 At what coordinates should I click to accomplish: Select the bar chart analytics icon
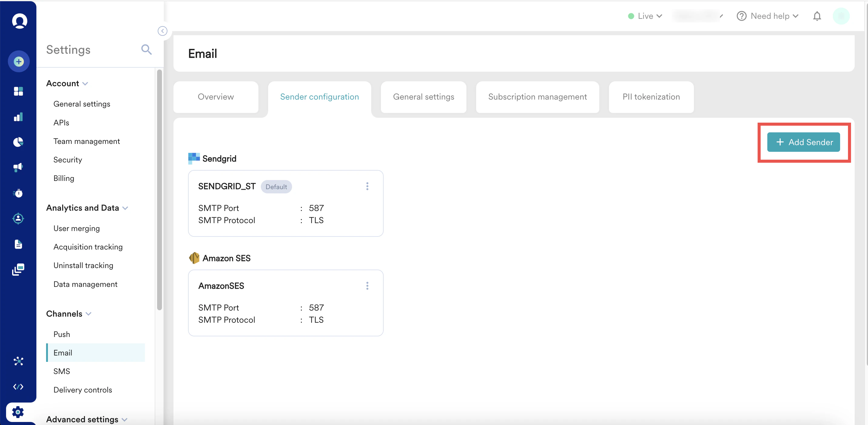(18, 117)
